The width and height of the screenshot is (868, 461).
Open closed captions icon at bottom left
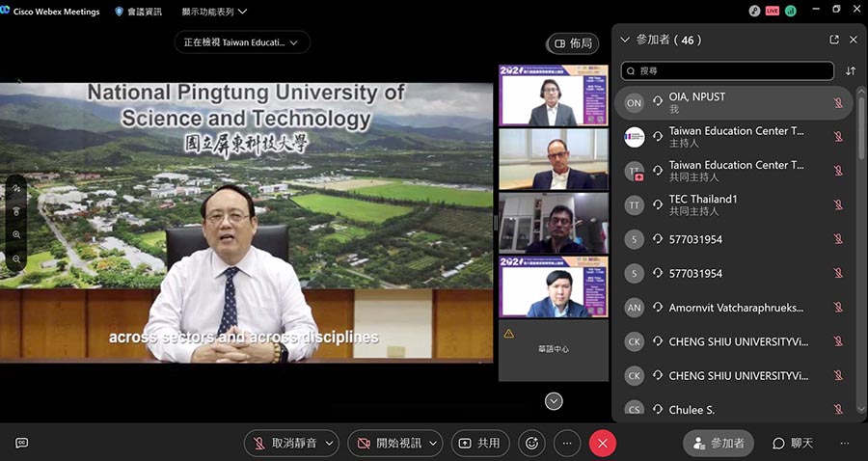pyautogui.click(x=21, y=443)
